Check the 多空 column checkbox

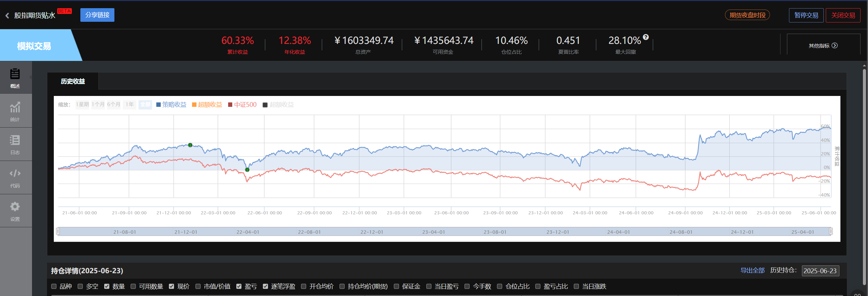pos(80,286)
